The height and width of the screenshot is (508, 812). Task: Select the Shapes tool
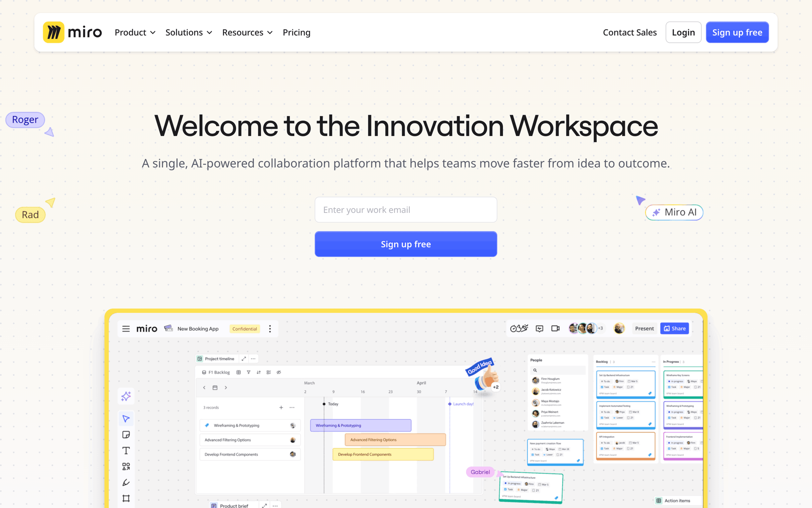[126, 467]
